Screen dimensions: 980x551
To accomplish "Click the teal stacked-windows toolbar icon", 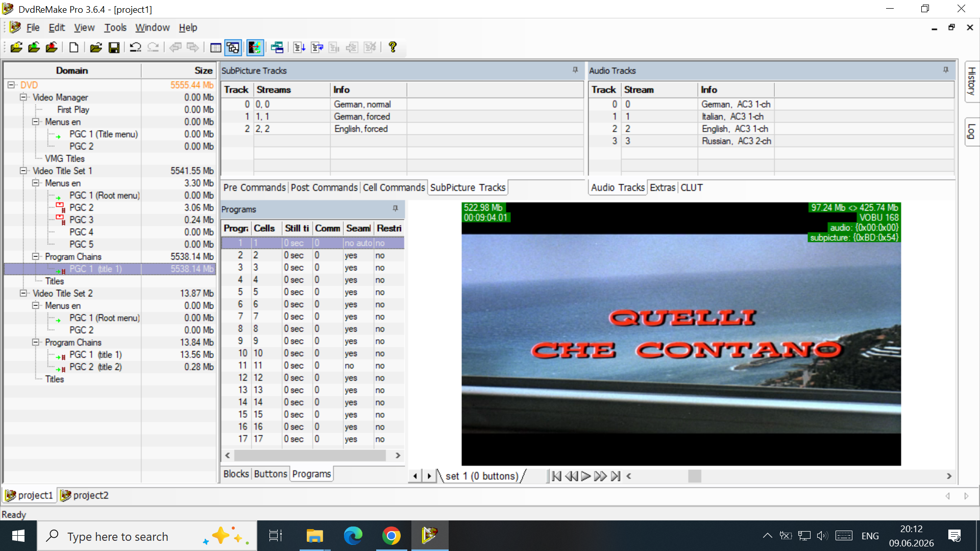I will point(277,47).
